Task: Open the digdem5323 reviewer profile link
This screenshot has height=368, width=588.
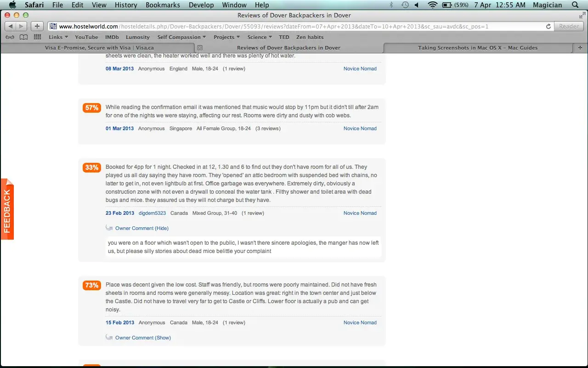Action: pos(152,213)
